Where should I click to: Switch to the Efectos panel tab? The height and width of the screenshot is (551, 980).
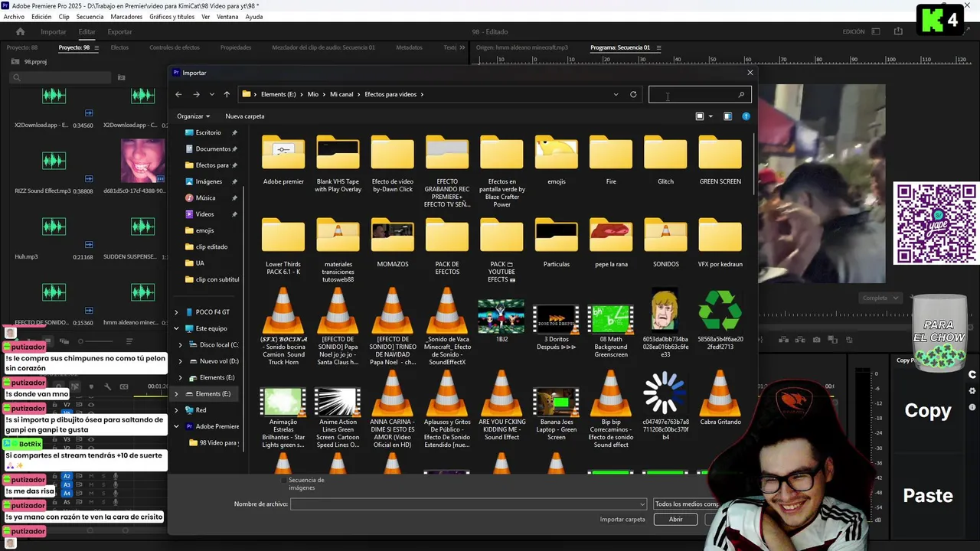(119, 47)
